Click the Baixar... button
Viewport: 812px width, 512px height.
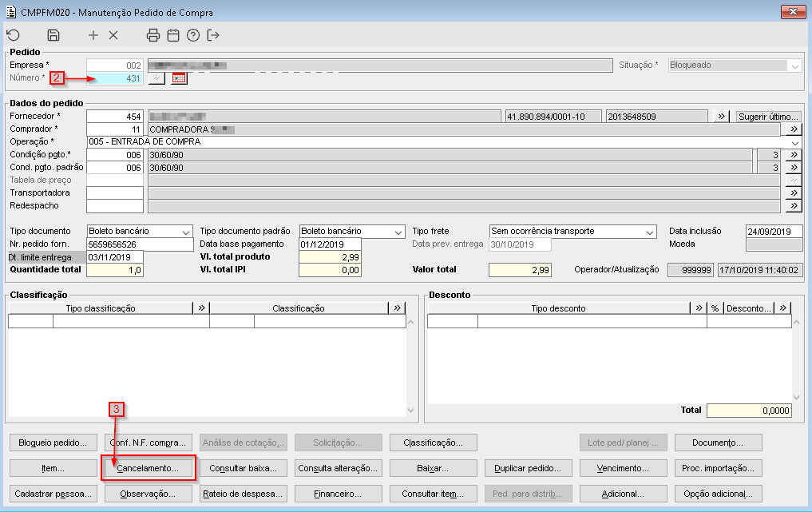click(x=433, y=468)
